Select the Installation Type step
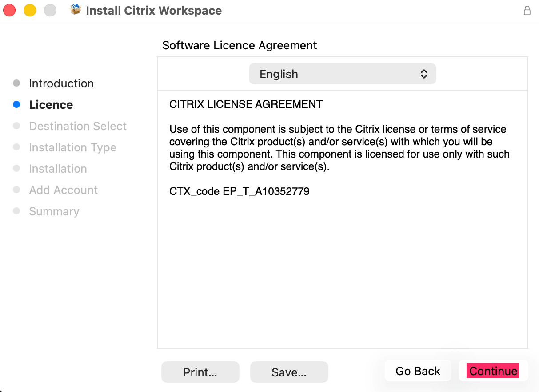 [x=72, y=147]
